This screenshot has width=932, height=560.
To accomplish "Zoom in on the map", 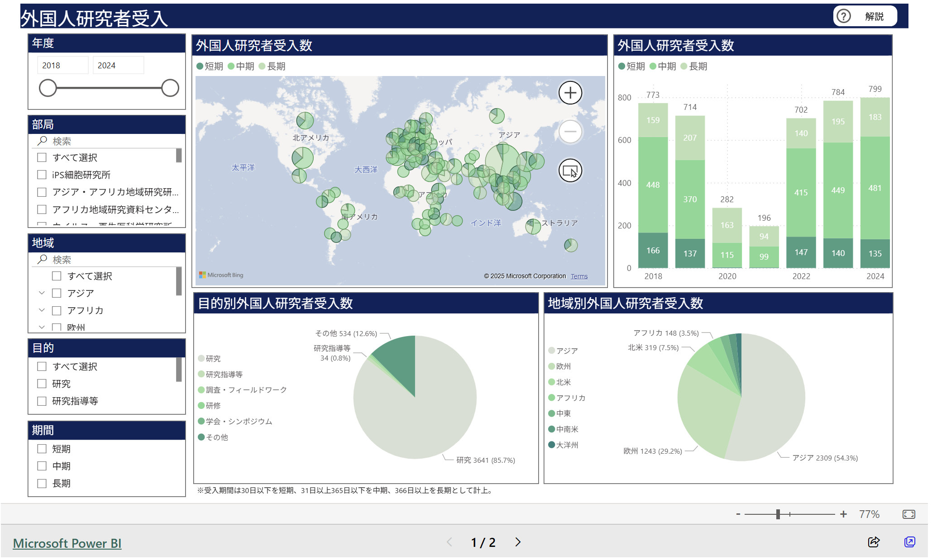I will click(570, 93).
